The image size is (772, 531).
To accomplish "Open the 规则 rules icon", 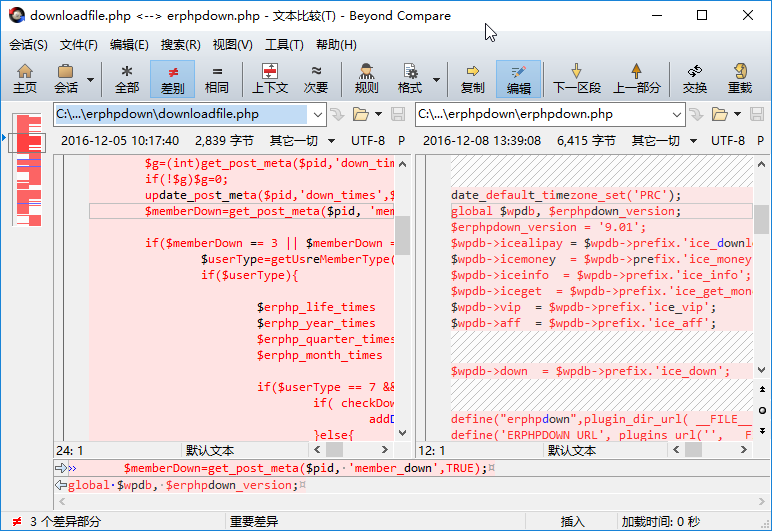I will pyautogui.click(x=366, y=72).
